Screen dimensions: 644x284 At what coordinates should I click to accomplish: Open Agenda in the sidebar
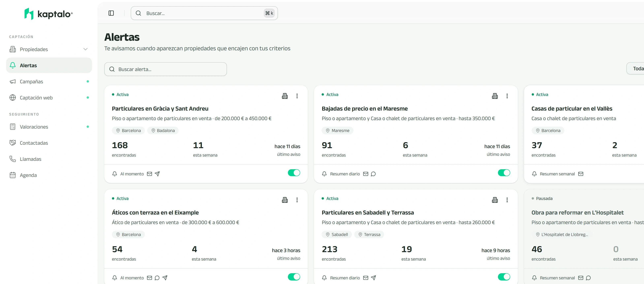[x=49, y=175]
